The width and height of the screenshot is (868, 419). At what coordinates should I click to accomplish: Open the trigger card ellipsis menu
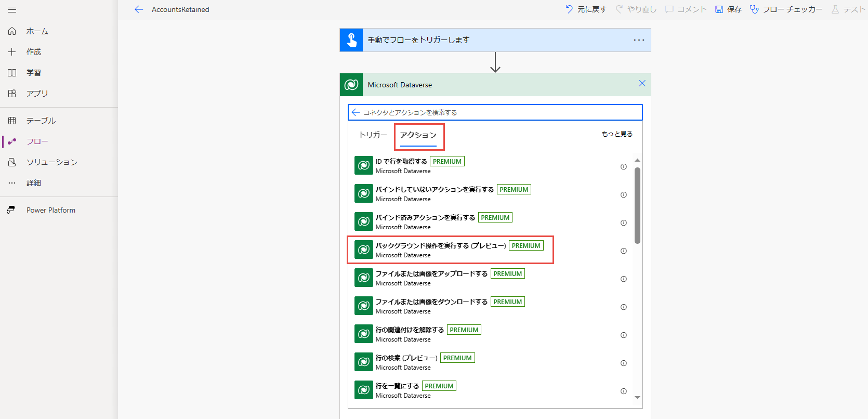pyautogui.click(x=639, y=40)
